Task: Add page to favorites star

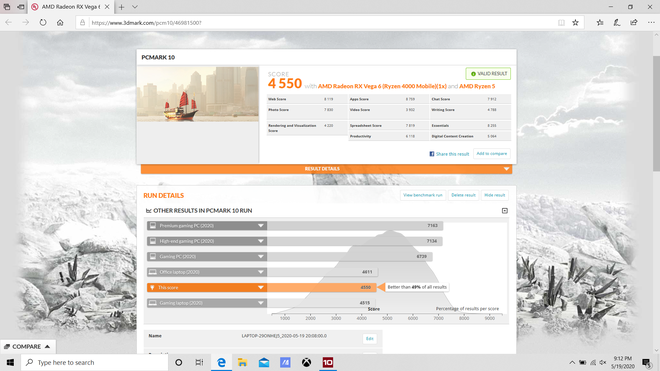Action: click(575, 23)
